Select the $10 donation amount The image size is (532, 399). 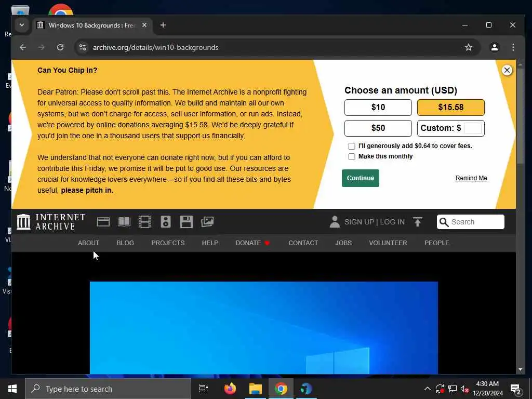coord(378,108)
